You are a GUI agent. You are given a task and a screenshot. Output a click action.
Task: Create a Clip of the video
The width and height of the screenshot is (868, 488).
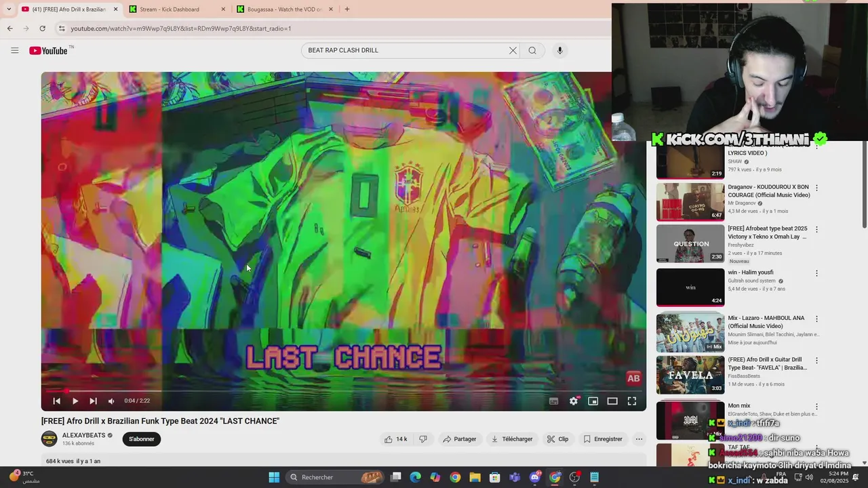(x=558, y=439)
